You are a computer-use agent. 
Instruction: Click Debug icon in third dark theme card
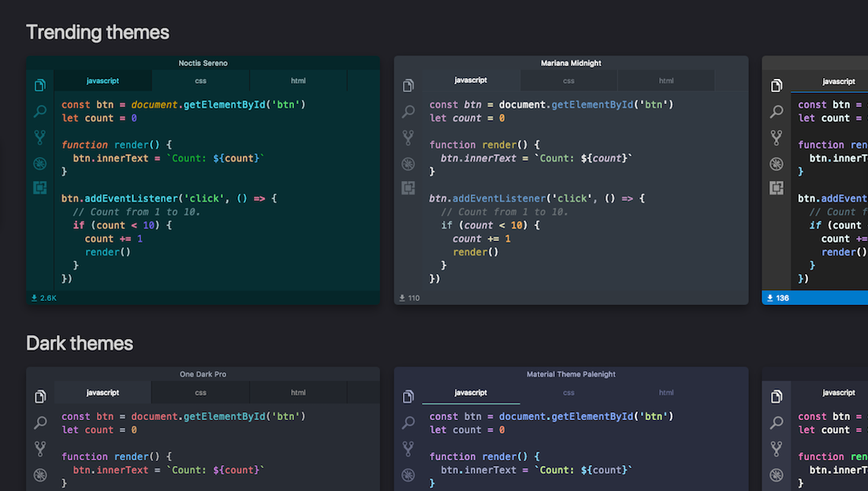coord(777,474)
